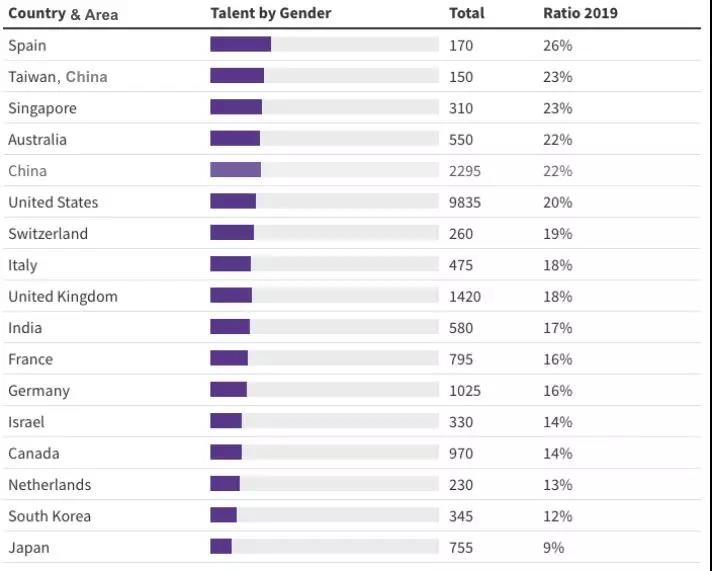Viewport: 712px width, 571px height.
Task: Click the Ratio 2019 column header
Action: (580, 13)
